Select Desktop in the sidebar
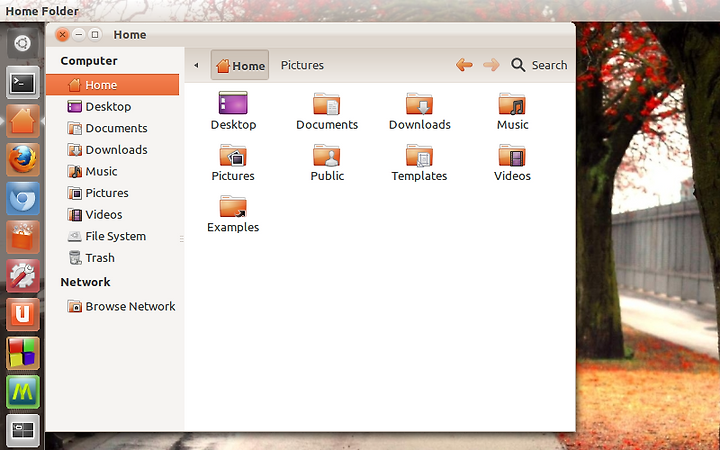 (x=112, y=107)
